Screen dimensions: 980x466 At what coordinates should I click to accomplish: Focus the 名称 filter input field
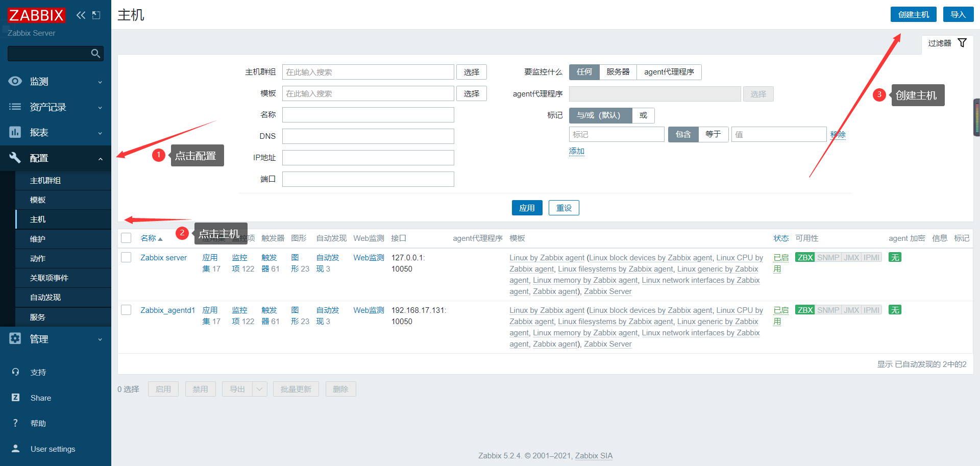click(368, 115)
